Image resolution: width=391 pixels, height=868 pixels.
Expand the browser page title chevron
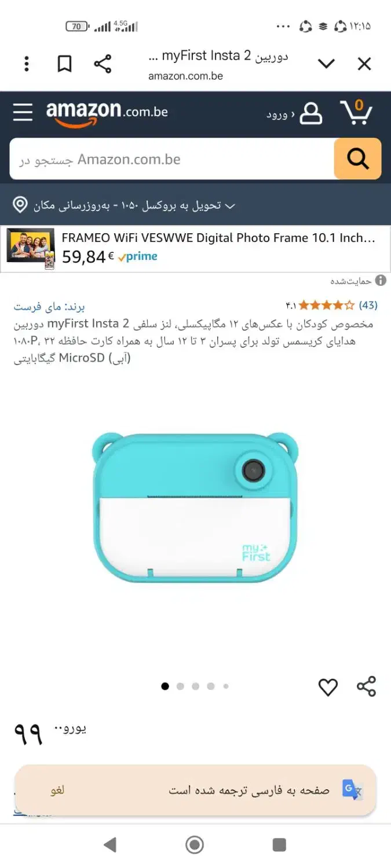point(327,64)
